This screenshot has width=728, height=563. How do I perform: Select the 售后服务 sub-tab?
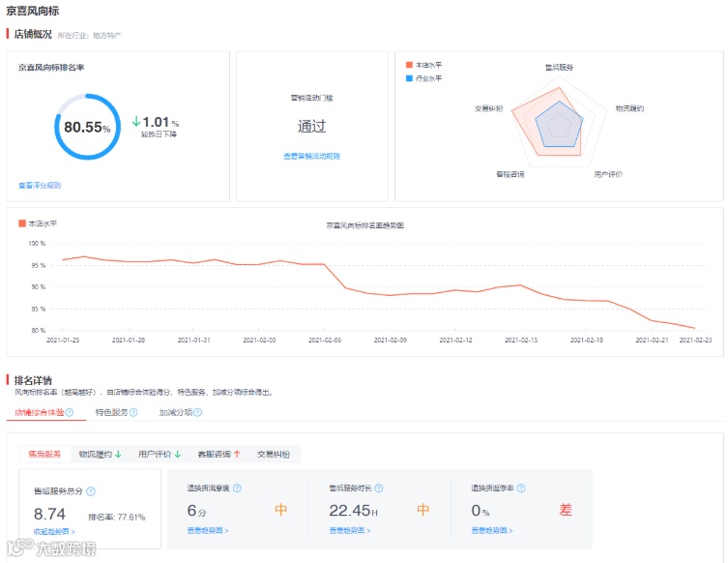click(x=44, y=455)
